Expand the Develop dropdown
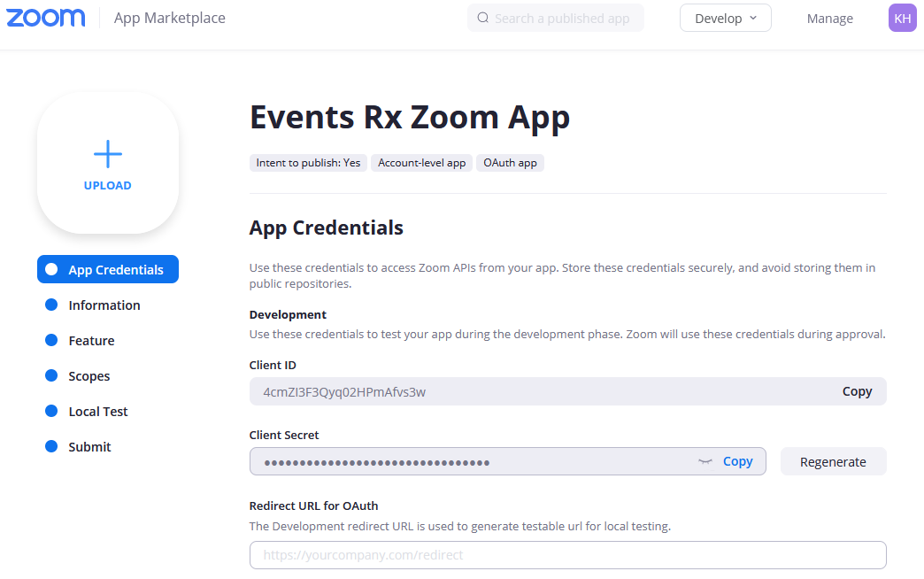The image size is (924, 579). (725, 18)
